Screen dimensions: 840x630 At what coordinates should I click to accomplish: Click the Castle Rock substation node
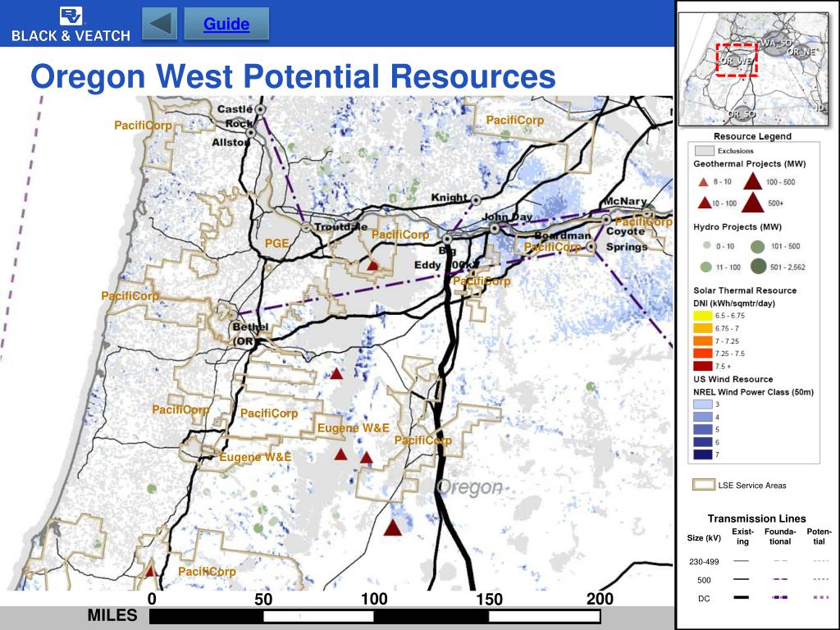pos(260,109)
